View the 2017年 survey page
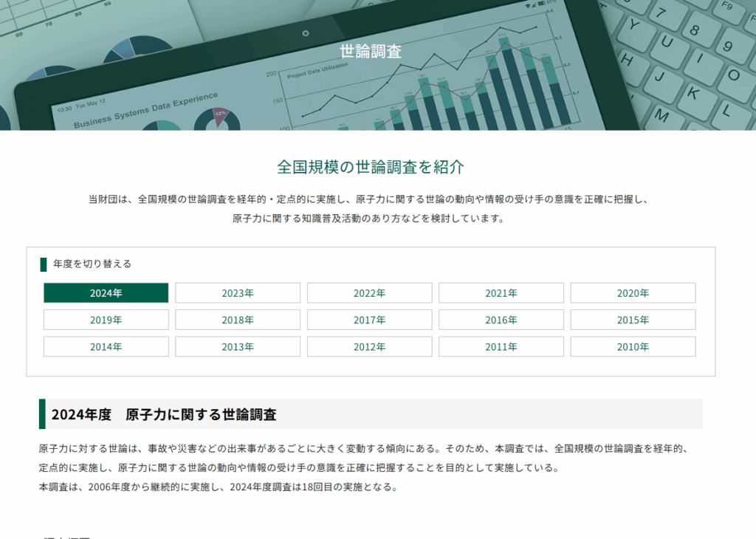 [x=369, y=320]
